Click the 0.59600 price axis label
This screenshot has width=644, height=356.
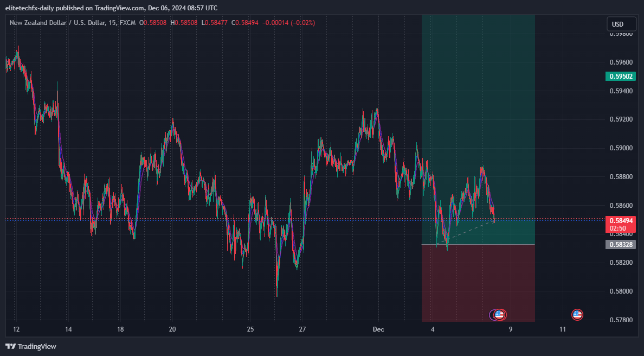click(621, 62)
